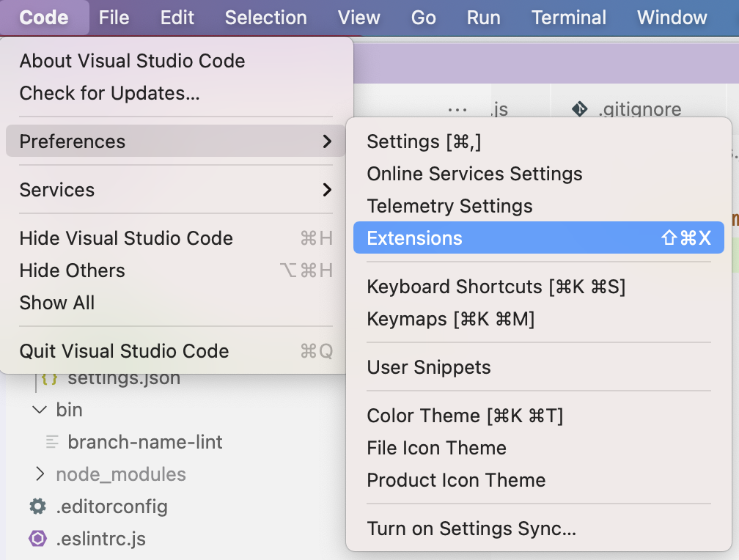This screenshot has height=560, width=739.
Task: Select Telemetry Settings
Action: [539, 205]
